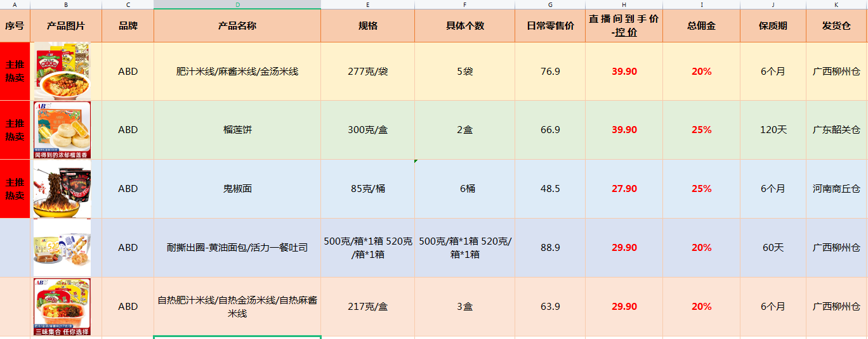Select column header K
The width and height of the screenshot is (868, 339).
tap(836, 4)
